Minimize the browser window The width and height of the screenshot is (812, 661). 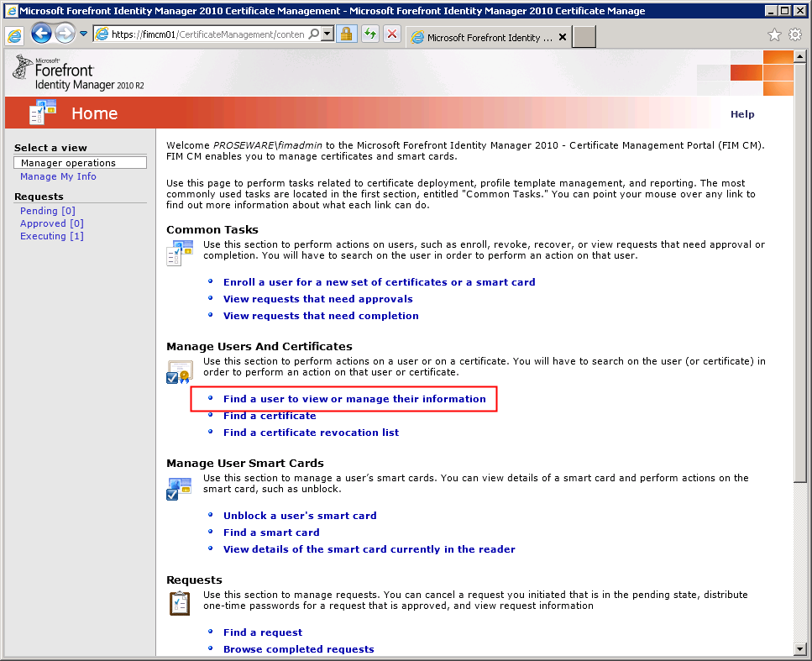[x=772, y=10]
